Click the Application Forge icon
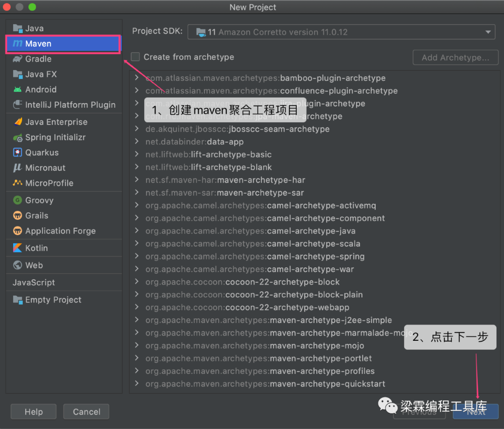The image size is (504, 429). [x=18, y=231]
